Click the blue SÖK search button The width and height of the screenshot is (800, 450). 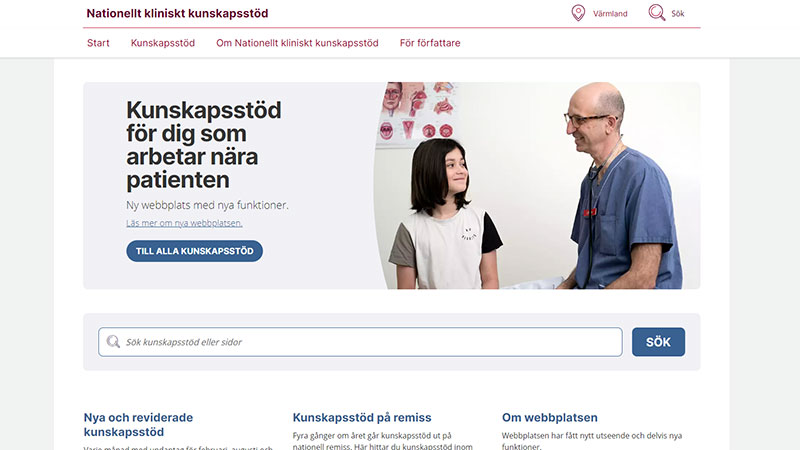pyautogui.click(x=658, y=342)
